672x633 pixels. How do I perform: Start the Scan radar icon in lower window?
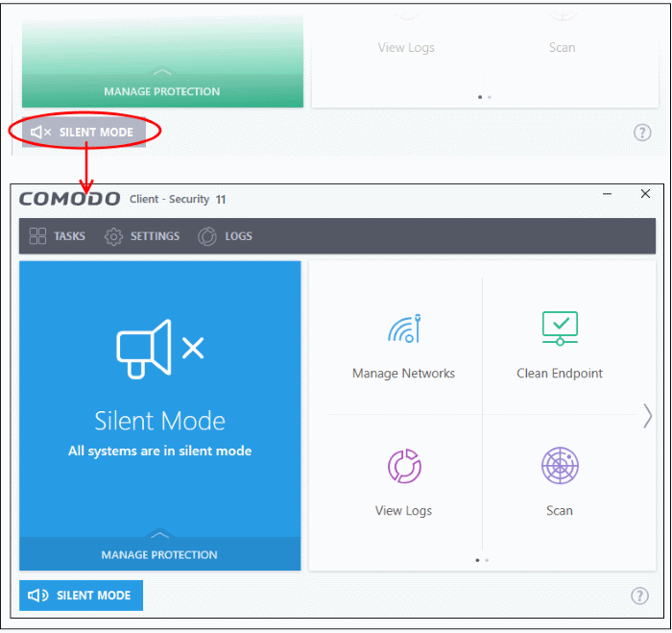point(560,466)
